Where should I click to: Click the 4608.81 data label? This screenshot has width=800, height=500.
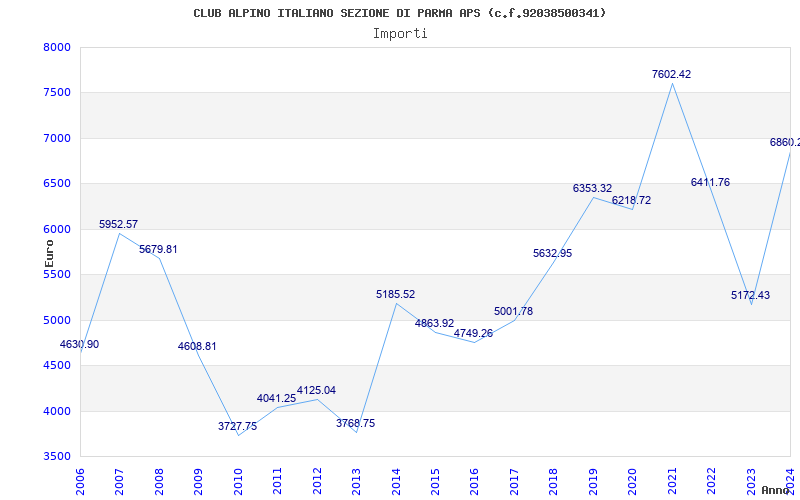click(x=197, y=346)
